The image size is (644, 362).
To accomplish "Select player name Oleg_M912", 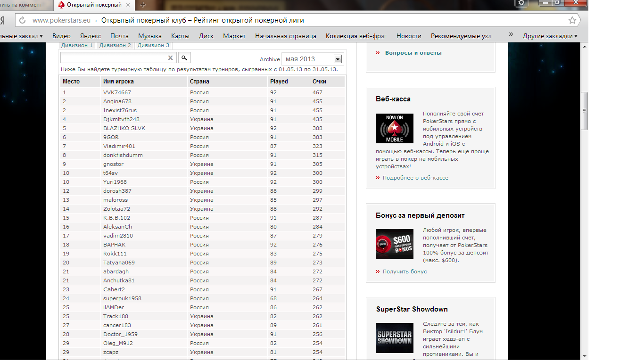I will (x=118, y=343).
